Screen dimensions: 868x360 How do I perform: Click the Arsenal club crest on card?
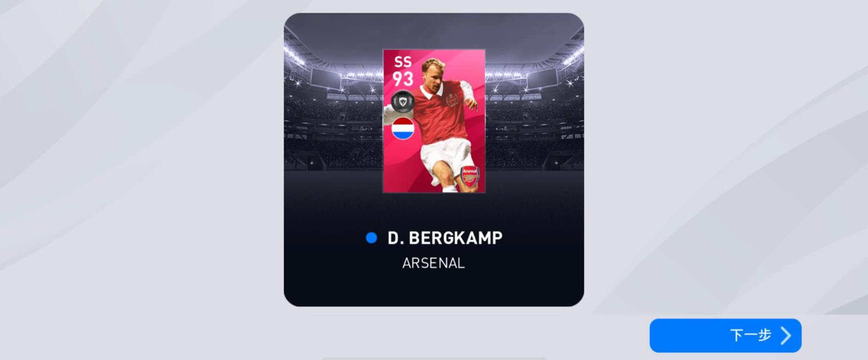click(x=470, y=177)
